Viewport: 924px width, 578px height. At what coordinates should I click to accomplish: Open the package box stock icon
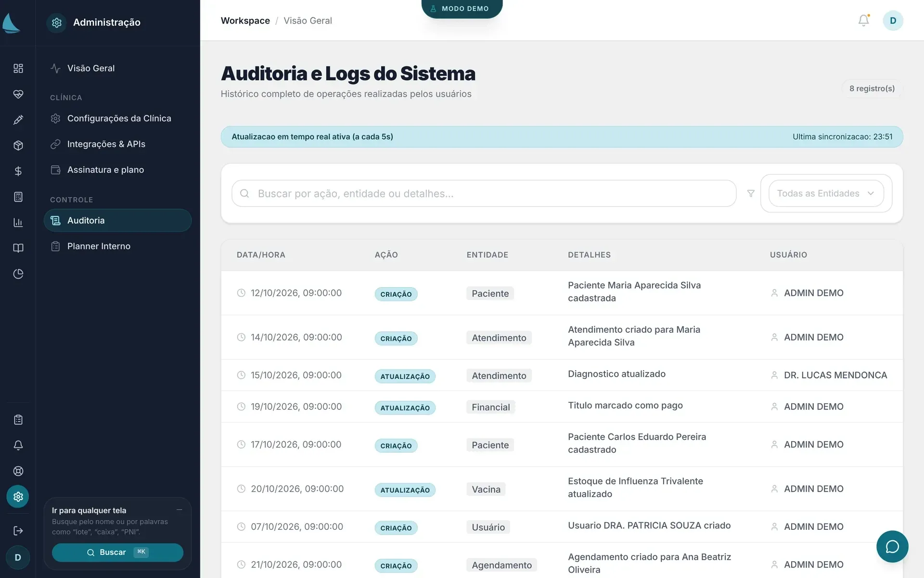pos(18,145)
